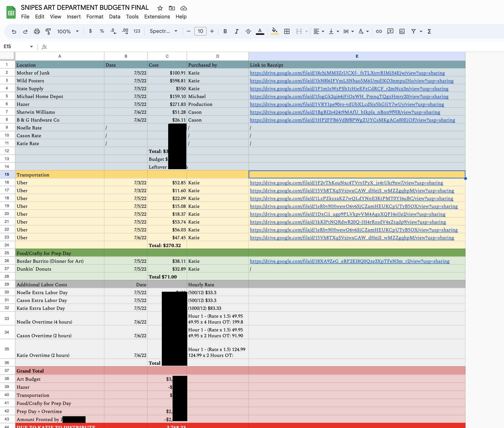Click the insert comment icon

point(390,31)
